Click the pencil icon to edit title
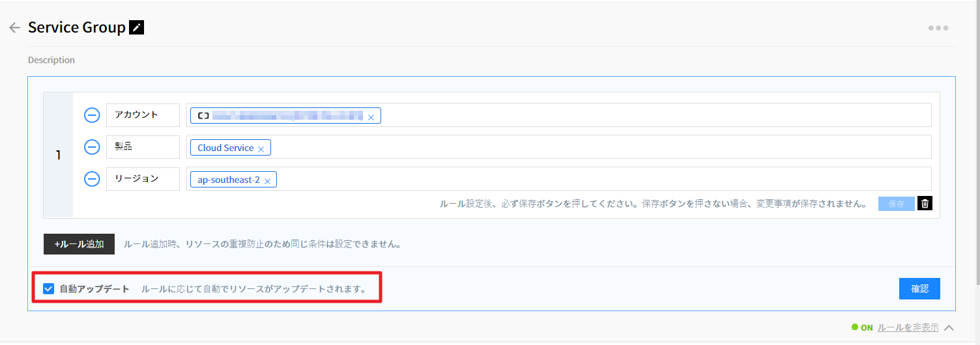Viewport: 980px width, 345px height. (x=136, y=27)
